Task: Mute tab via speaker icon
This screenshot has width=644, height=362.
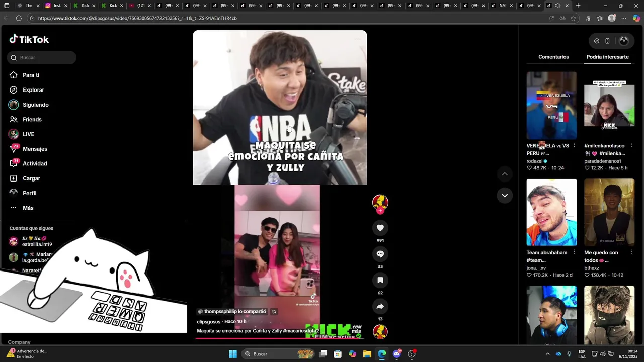Action: click(x=557, y=6)
